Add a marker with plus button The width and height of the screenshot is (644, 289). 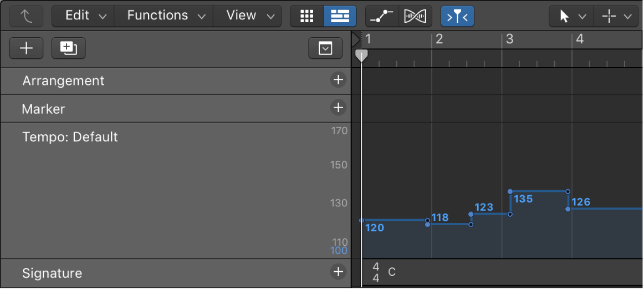(x=338, y=108)
